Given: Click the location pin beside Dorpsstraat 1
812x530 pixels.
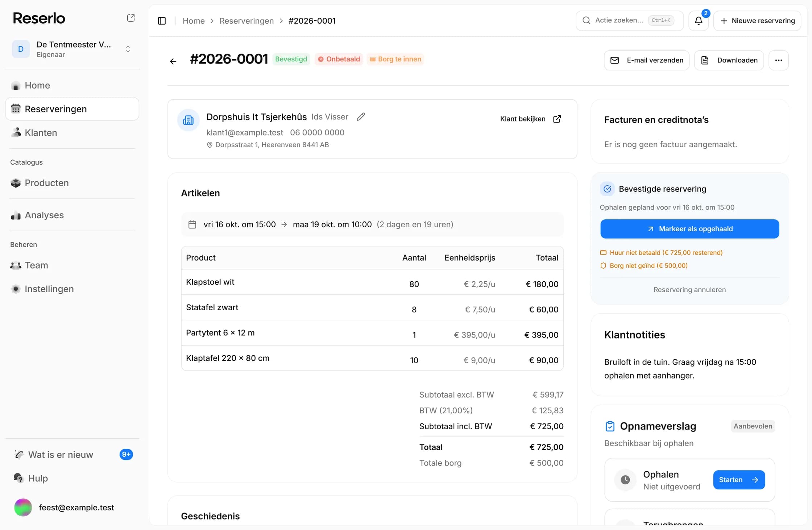Looking at the screenshot, I should coord(210,145).
